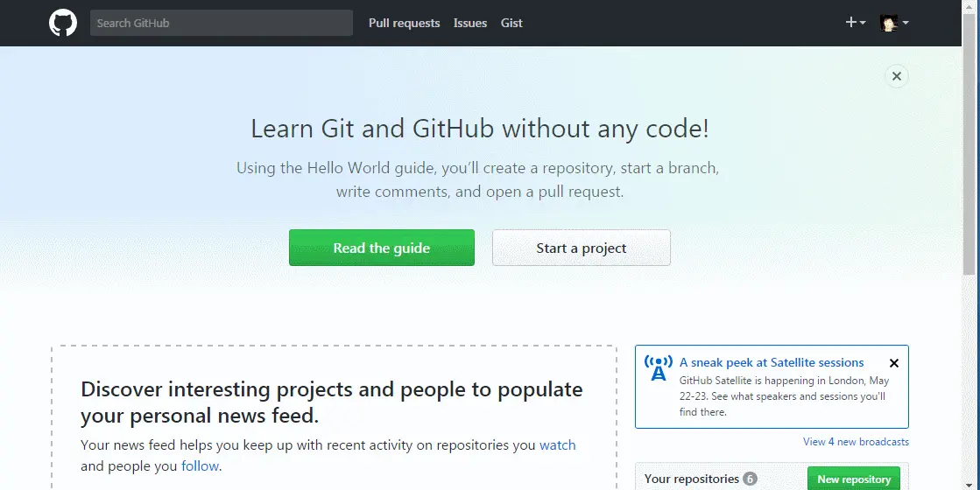Open the user avatar profile menu
The width and height of the screenshot is (980, 490).
pyautogui.click(x=894, y=23)
